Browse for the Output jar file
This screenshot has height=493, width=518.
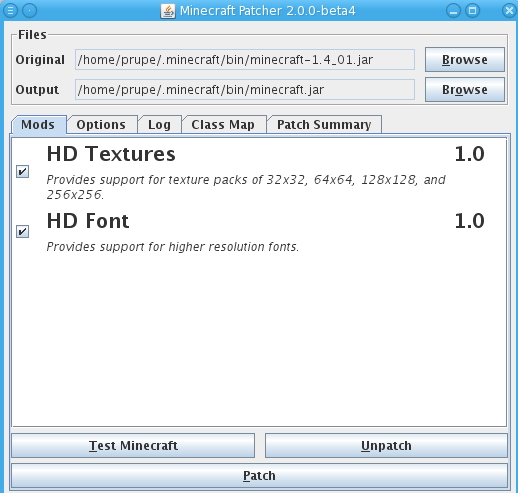pyautogui.click(x=465, y=90)
